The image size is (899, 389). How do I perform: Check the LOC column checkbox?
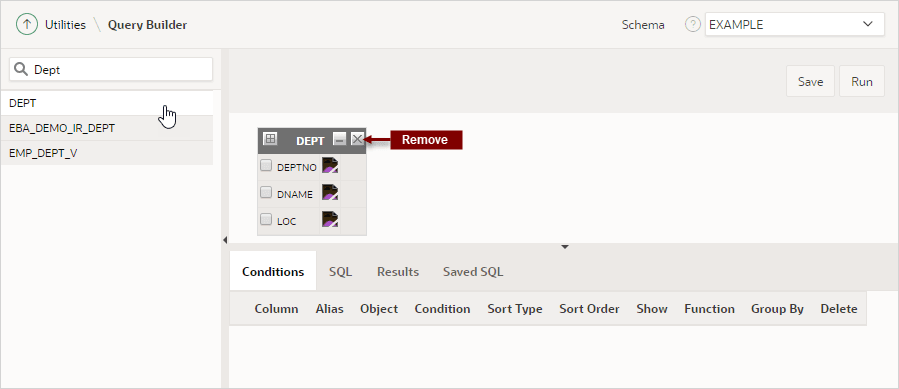tap(266, 219)
